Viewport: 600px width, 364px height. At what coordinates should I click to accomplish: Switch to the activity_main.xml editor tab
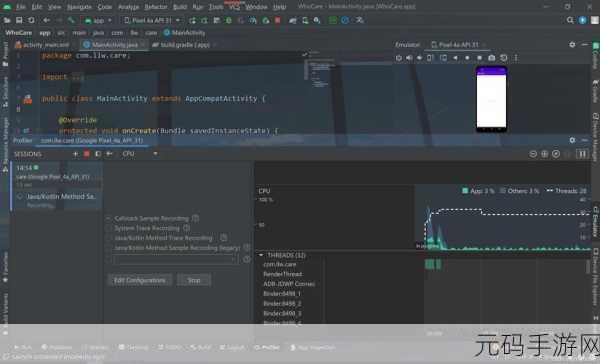click(x=42, y=45)
